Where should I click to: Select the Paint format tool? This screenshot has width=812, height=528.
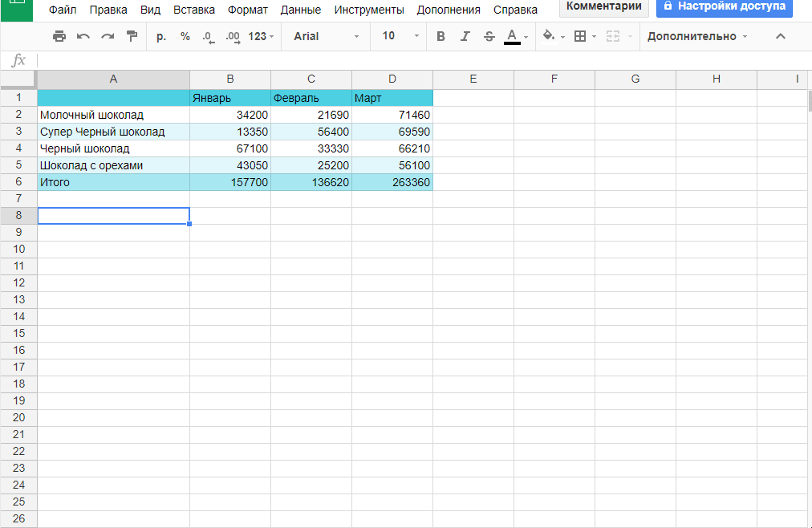click(x=132, y=36)
